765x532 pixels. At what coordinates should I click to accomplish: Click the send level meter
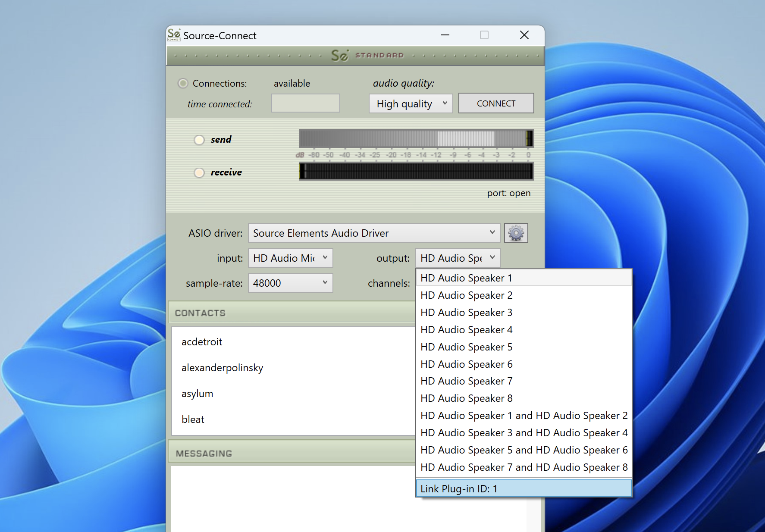pyautogui.click(x=416, y=138)
